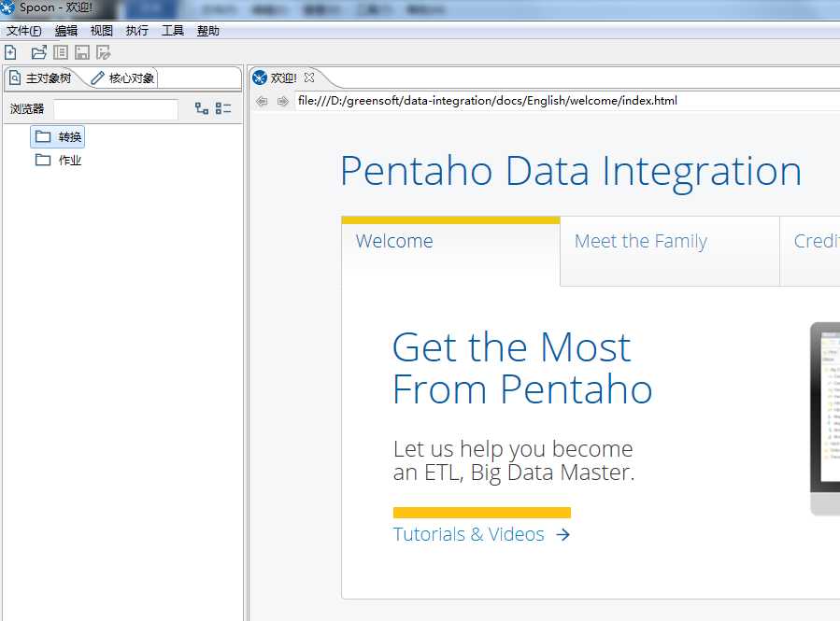
Task: Click the expand-all tree icon in browser row
Action: (x=202, y=108)
